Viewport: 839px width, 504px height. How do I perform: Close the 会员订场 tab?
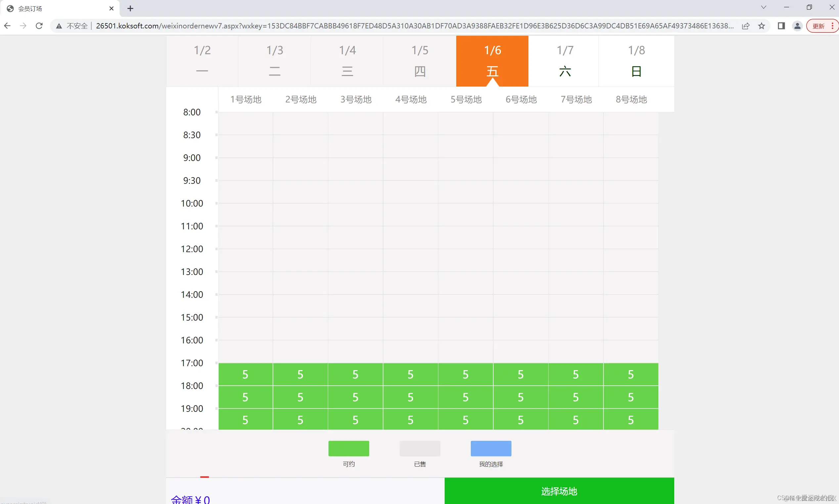111,9
